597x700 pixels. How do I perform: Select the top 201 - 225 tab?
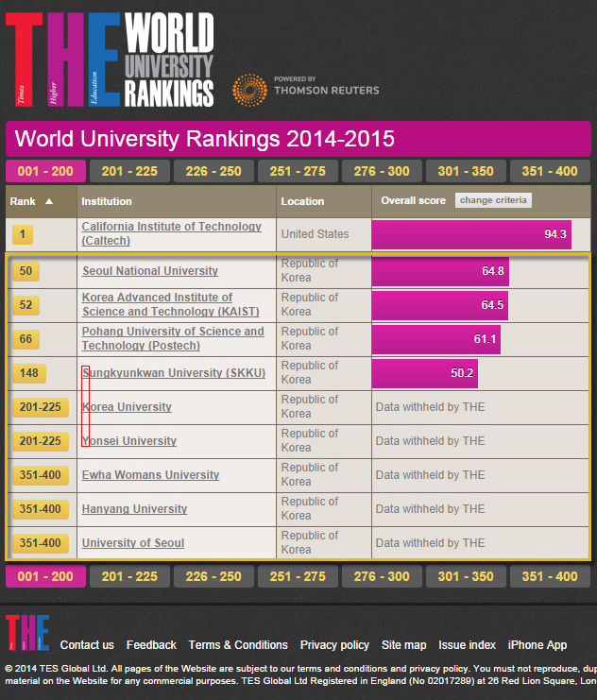pos(129,171)
